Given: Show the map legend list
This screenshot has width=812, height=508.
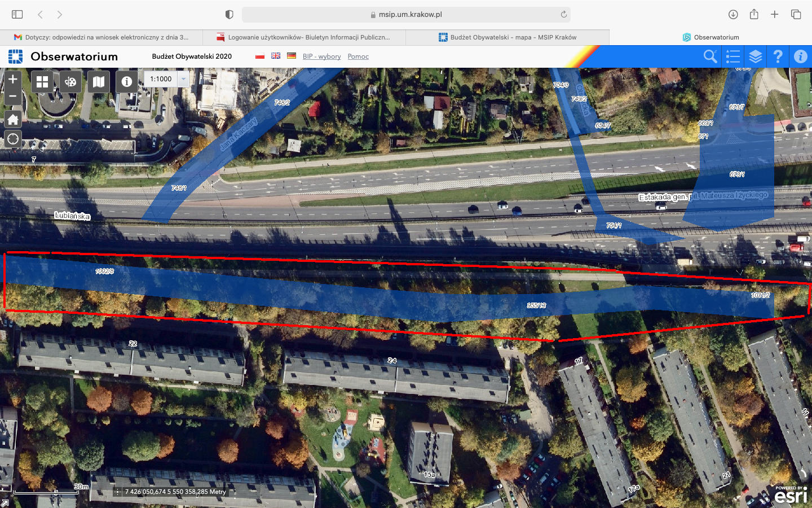Looking at the screenshot, I should click(732, 56).
